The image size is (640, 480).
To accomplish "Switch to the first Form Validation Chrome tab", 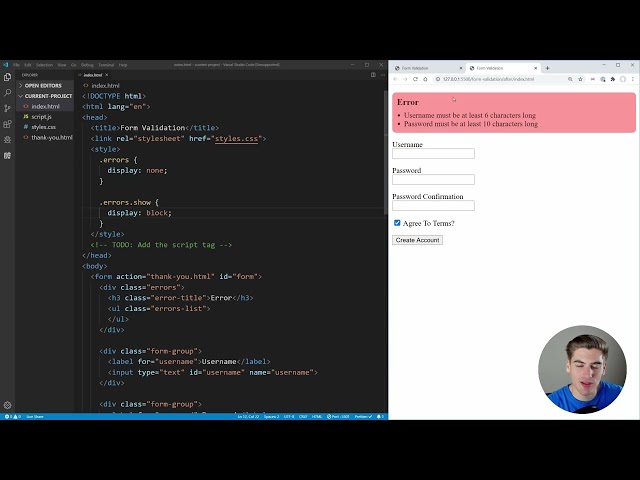I will (x=427, y=68).
